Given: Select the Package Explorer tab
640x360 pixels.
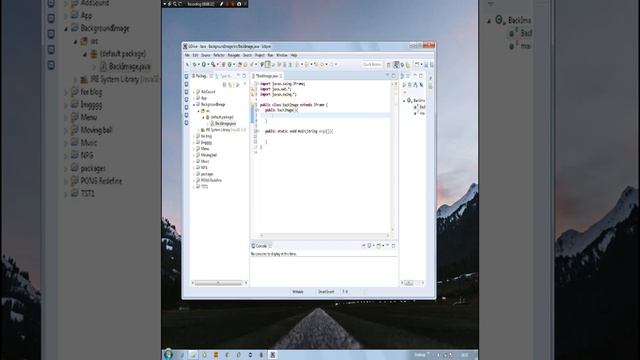Looking at the screenshot, I should pos(200,76).
